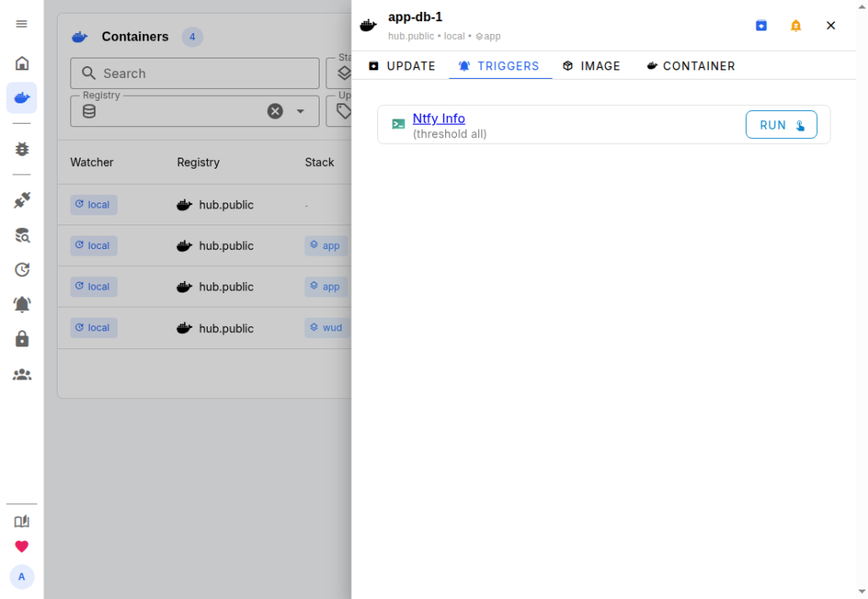Click terminal icon next to Ntfy Info
Image resolution: width=868 pixels, height=599 pixels.
(x=398, y=125)
